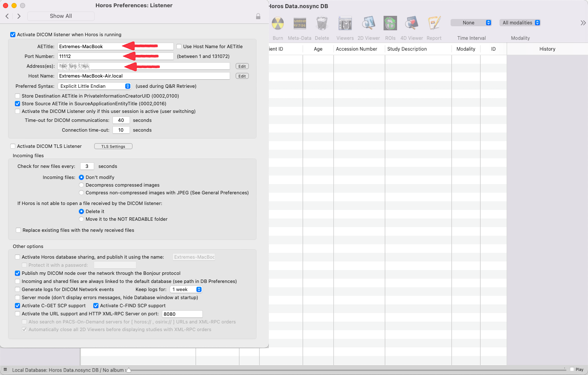
Task: Click Show All in preferences toolbar
Action: click(61, 16)
